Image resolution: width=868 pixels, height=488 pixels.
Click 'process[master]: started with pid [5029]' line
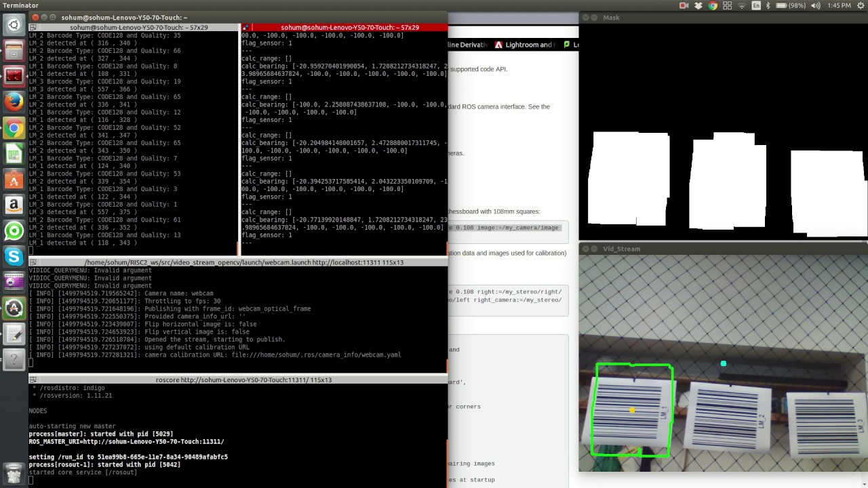pyautogui.click(x=101, y=434)
